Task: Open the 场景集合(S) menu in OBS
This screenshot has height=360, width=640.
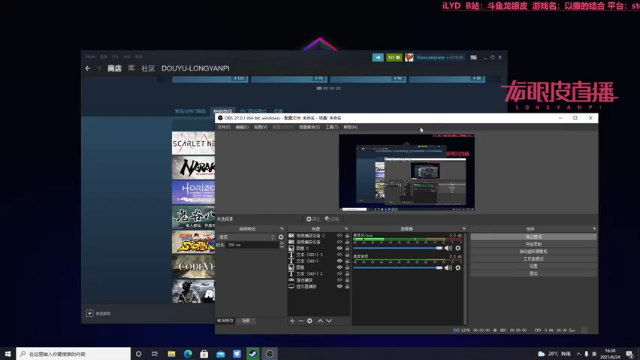Action: (309, 127)
